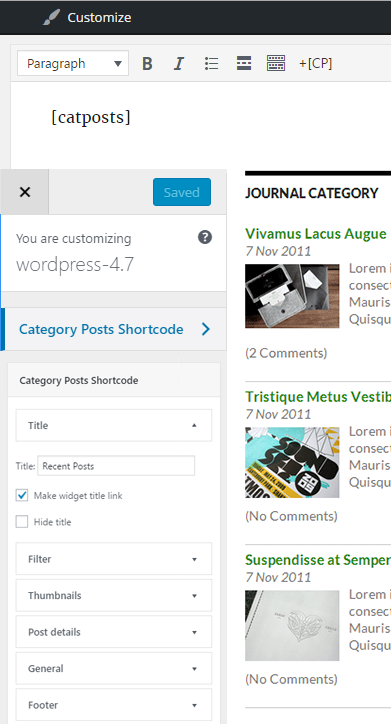
Task: Open the Tristique Metus Vestib post link
Action: [x=318, y=397]
